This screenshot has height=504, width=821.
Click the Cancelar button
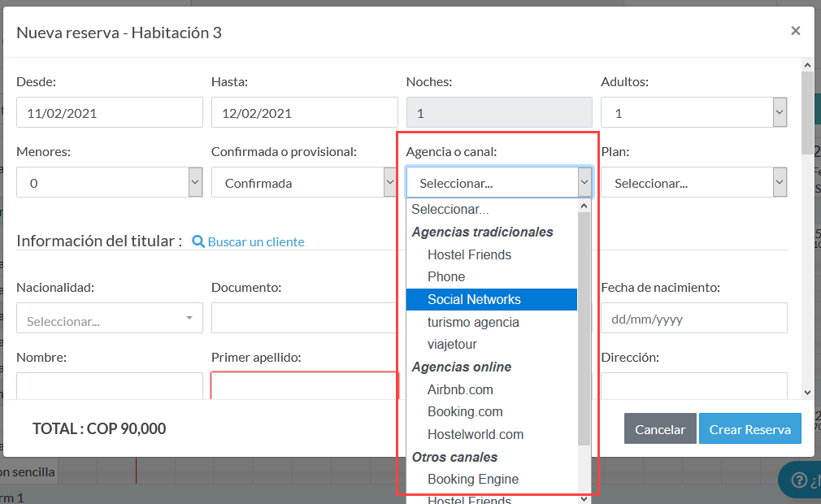pyautogui.click(x=660, y=428)
